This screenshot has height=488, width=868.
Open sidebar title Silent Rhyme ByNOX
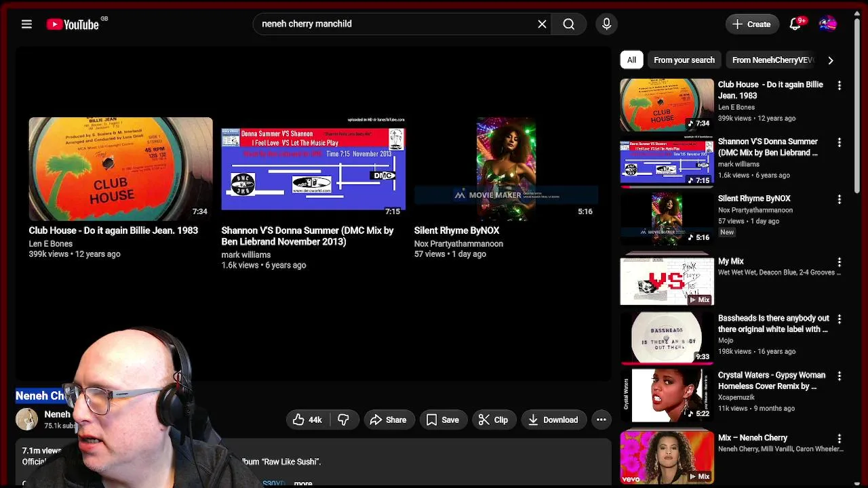coord(754,199)
